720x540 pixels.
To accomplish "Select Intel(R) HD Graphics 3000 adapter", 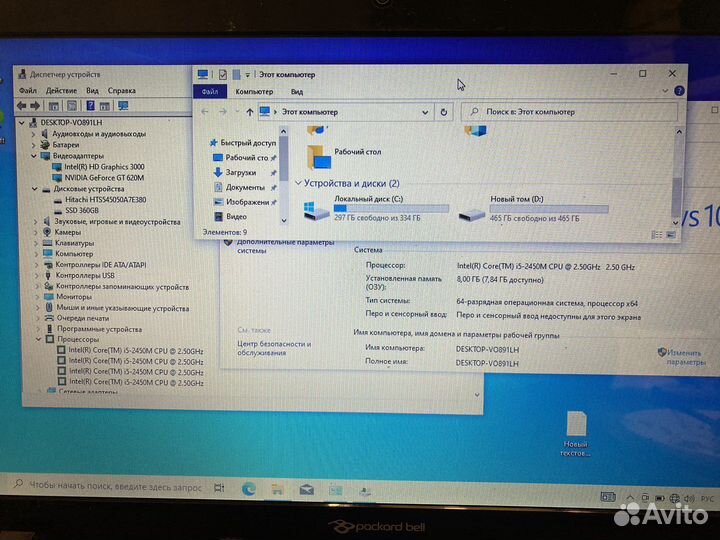I will tap(104, 167).
